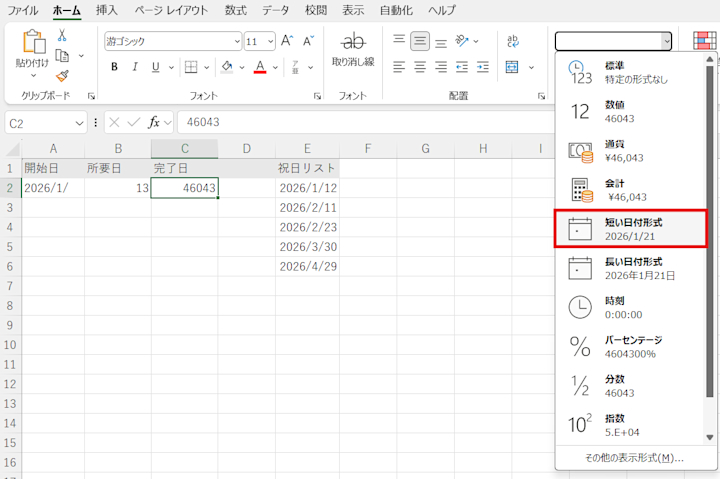Click the Decrease Indent icon
This screenshot has width=720, height=479.
461,67
